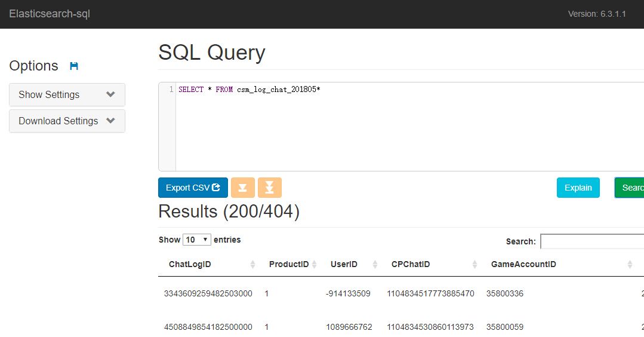Open the Elasticsearch-sql brand link
The width and height of the screenshot is (644, 337).
pyautogui.click(x=50, y=14)
